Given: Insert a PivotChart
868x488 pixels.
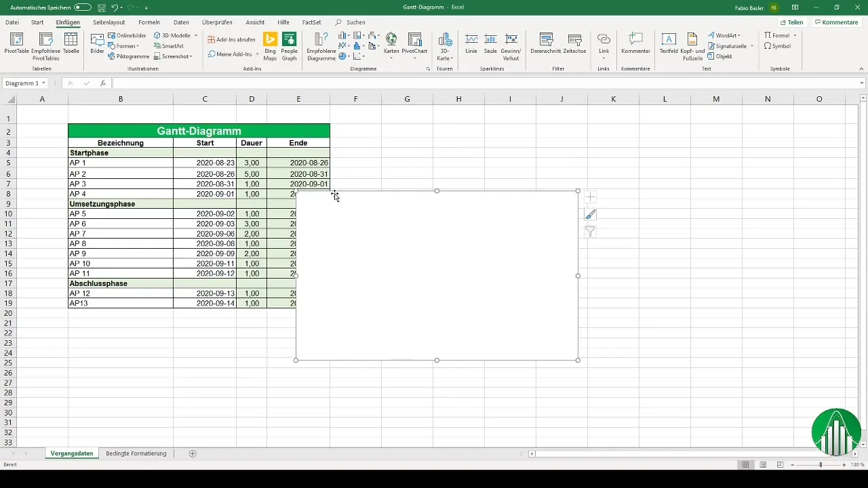Looking at the screenshot, I should tap(414, 46).
